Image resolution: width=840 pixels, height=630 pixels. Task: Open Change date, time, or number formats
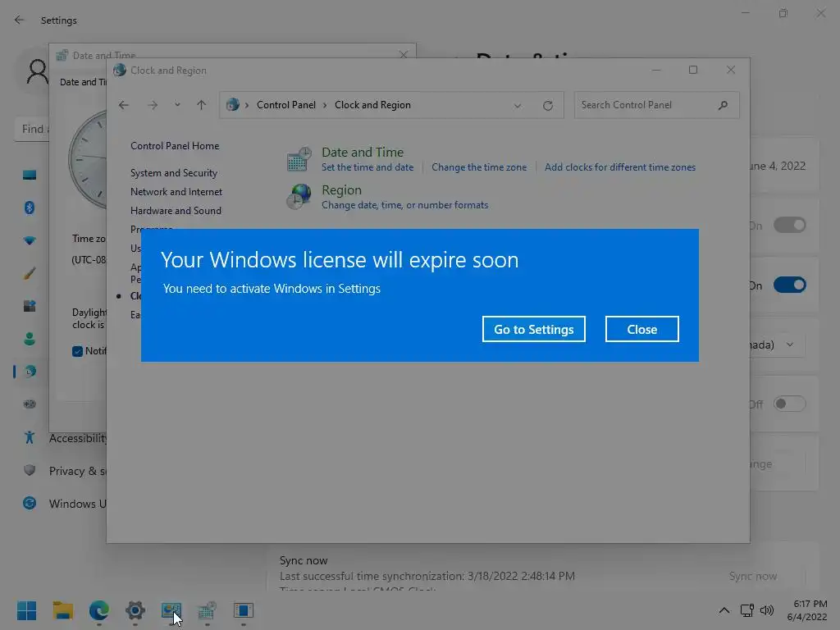pos(404,204)
